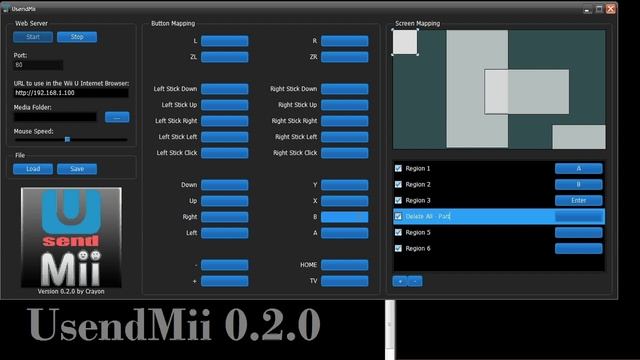
Task: Assign a key to Region 5
Action: coord(578,232)
